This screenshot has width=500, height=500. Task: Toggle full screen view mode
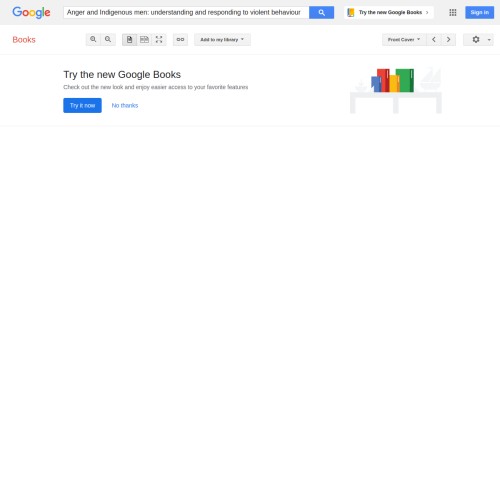click(159, 39)
